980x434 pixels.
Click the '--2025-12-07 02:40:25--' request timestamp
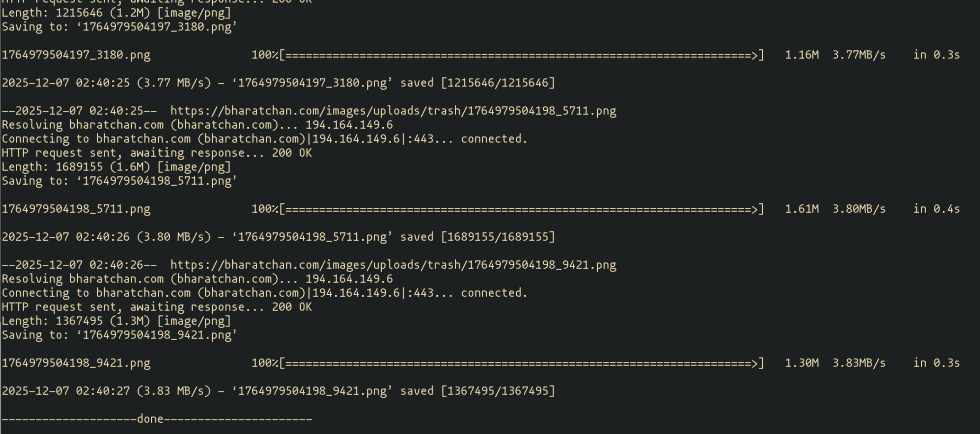(x=79, y=111)
